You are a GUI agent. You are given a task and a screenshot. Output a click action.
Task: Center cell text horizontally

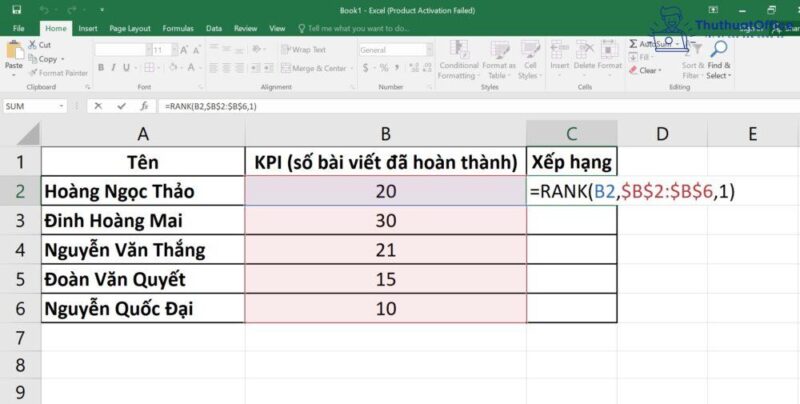(x=227, y=68)
